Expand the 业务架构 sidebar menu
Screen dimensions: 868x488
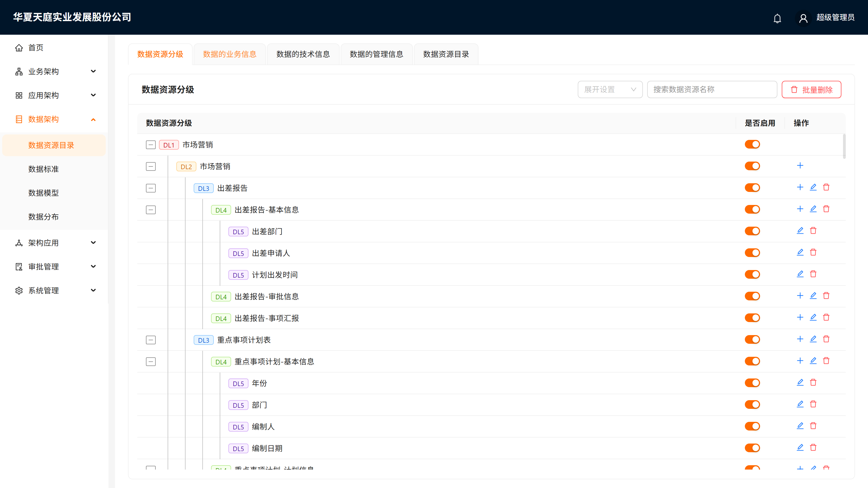pos(54,71)
